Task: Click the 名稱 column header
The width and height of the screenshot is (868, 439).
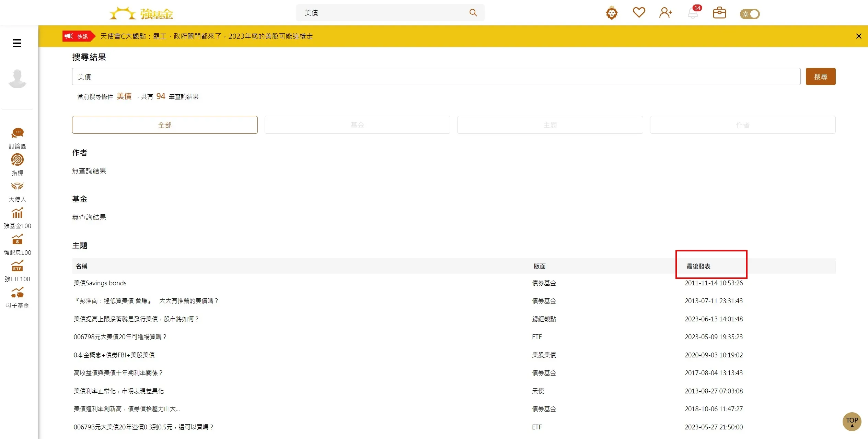Action: [x=81, y=266]
